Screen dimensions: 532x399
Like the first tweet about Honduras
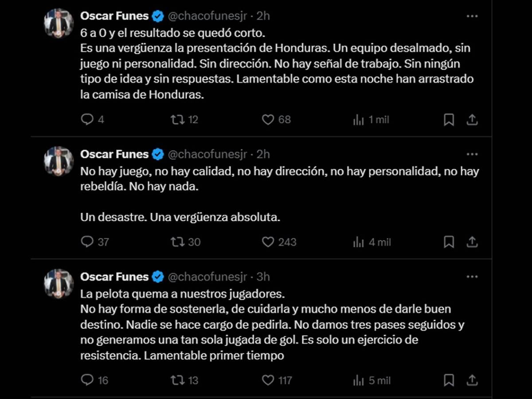(x=267, y=119)
